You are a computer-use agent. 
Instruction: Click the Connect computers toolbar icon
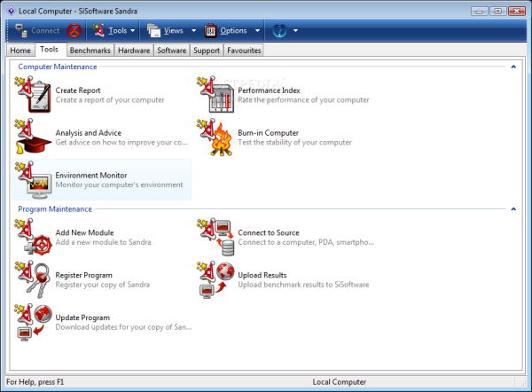(x=21, y=30)
